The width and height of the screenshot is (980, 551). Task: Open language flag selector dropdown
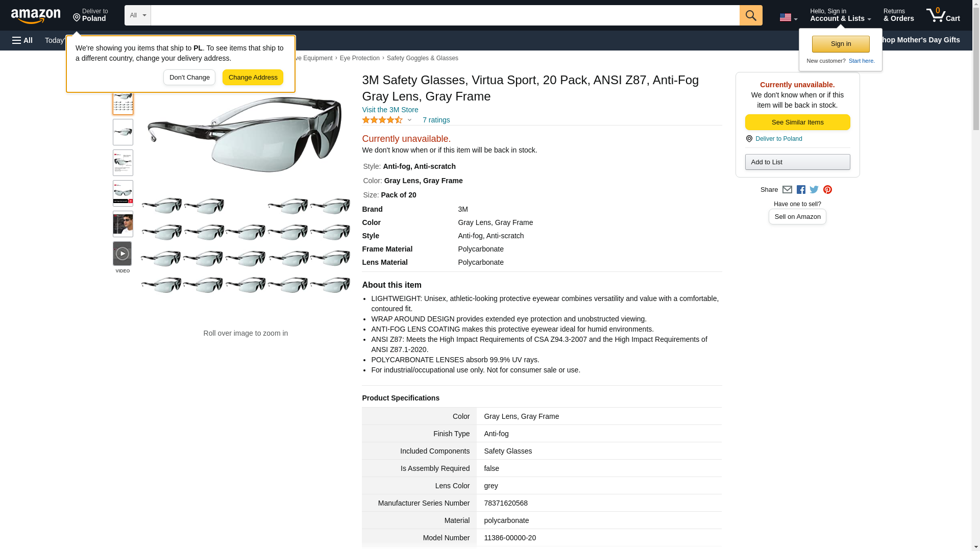pos(788,17)
